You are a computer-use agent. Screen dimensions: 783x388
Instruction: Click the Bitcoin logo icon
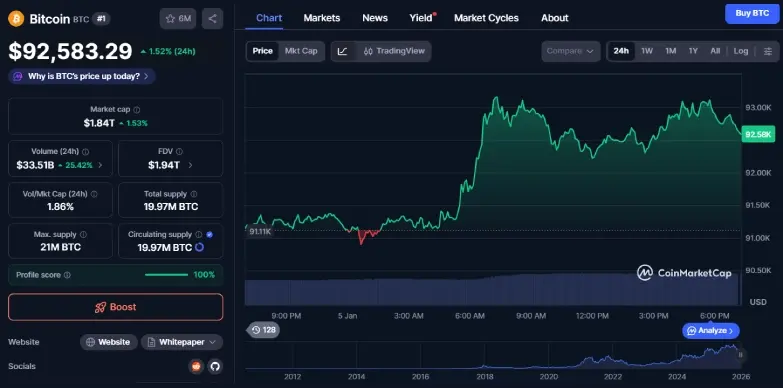[x=16, y=19]
